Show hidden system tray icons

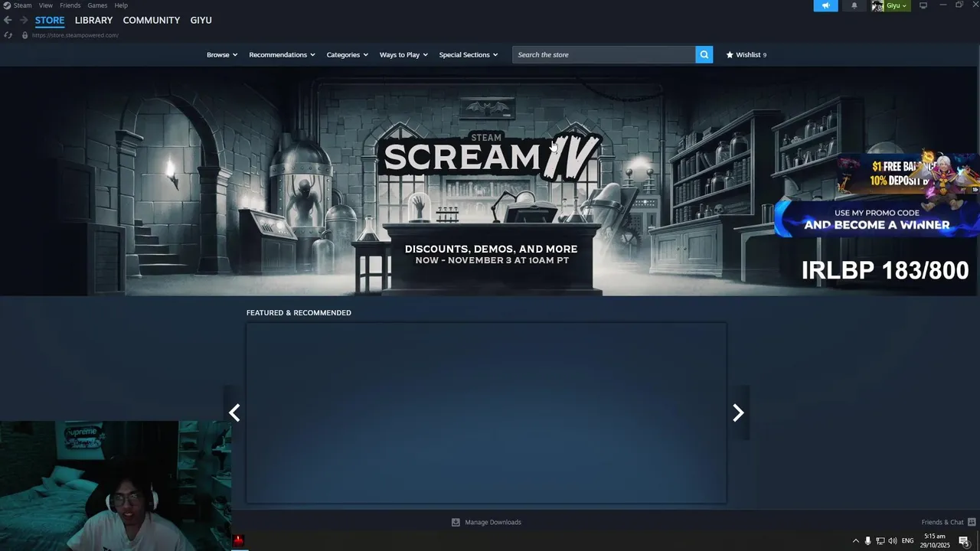[x=856, y=541]
